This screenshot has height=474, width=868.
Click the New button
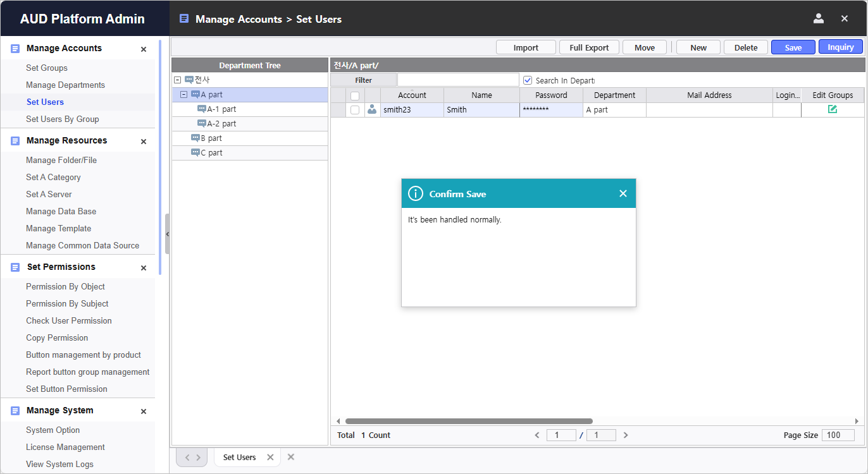point(698,47)
